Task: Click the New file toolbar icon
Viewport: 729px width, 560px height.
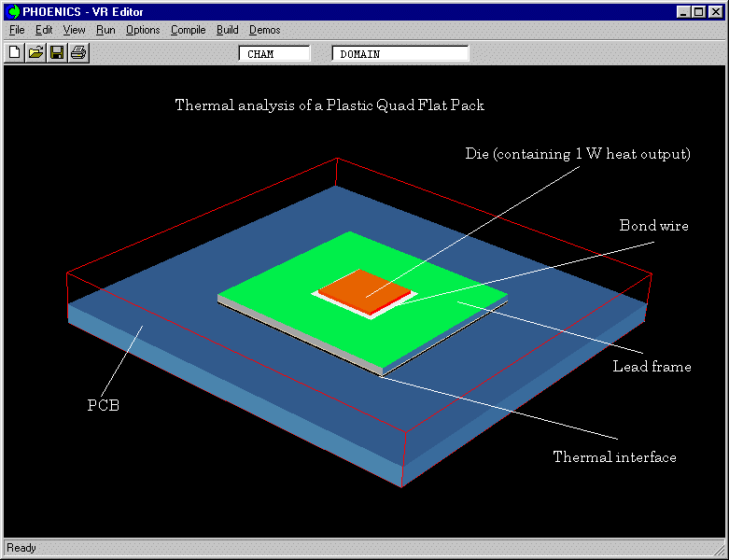Action: coord(15,53)
